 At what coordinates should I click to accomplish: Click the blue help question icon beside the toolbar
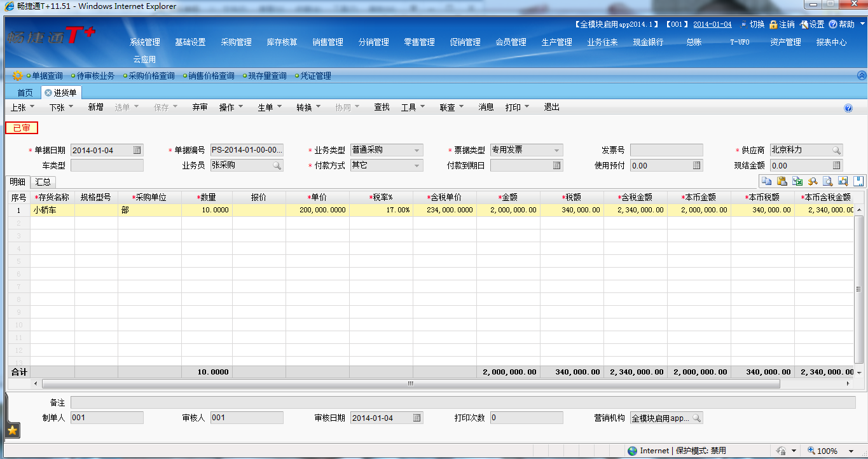click(848, 108)
